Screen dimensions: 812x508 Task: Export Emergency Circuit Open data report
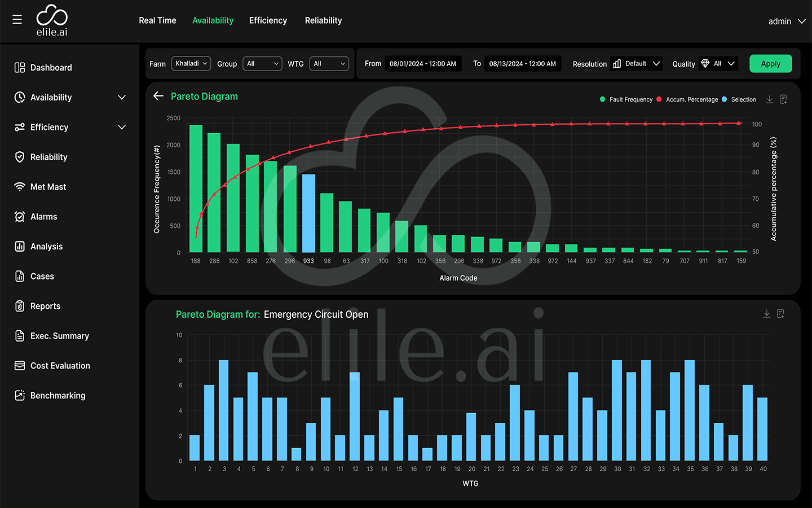(x=780, y=313)
